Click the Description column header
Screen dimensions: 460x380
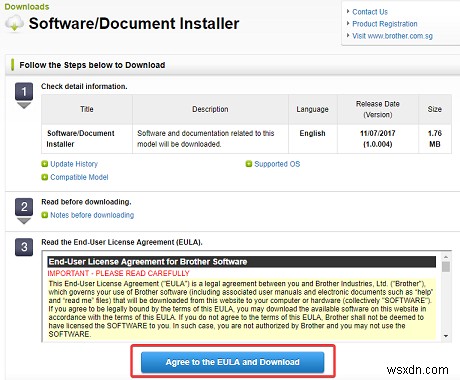pos(210,109)
